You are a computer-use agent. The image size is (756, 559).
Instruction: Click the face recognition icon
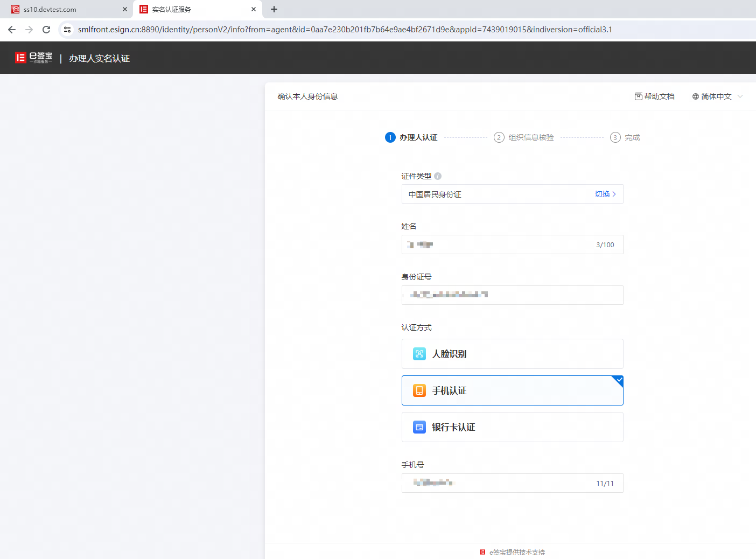point(419,354)
